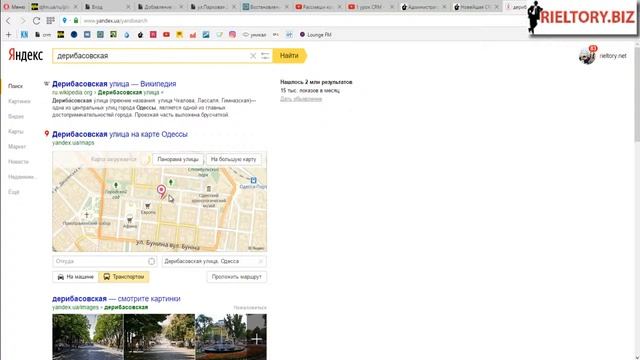This screenshot has height=360, width=640.
Task: Close the 'Вход' tab
Action: coord(129,7)
